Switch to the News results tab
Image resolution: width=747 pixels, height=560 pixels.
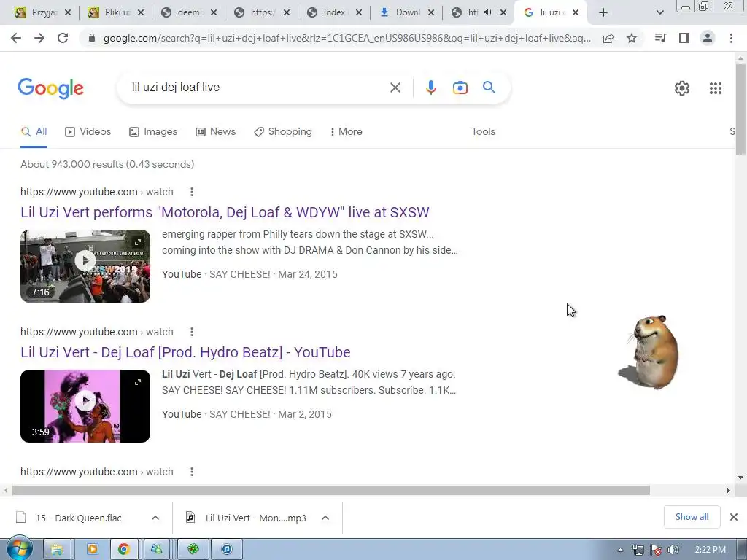pos(215,132)
